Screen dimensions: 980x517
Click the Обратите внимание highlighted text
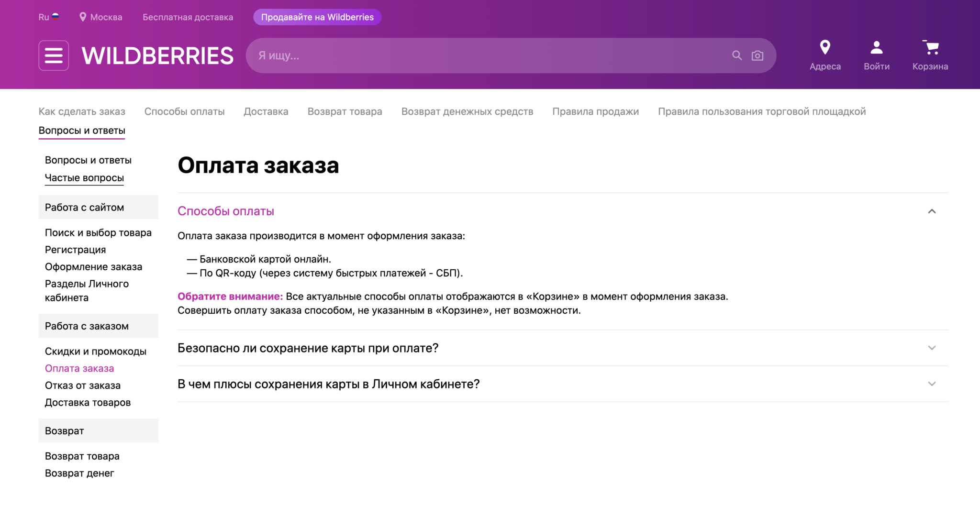tap(230, 297)
